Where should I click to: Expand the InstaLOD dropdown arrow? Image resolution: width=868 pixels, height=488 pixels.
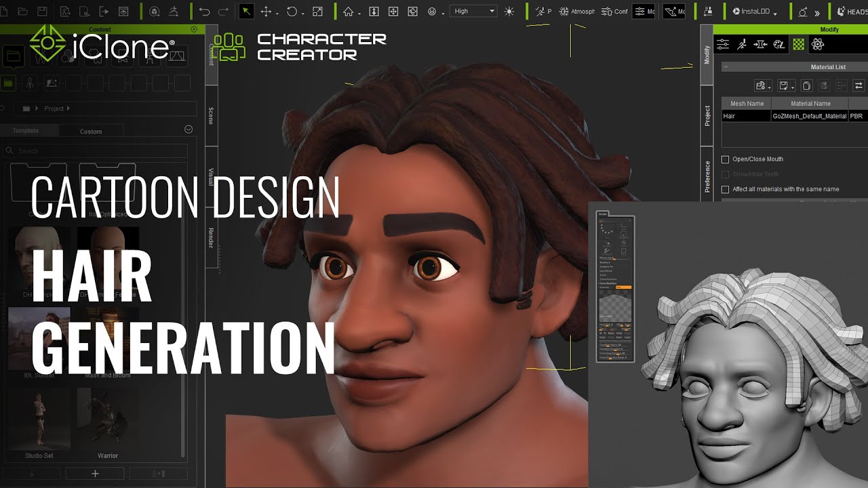tap(774, 13)
